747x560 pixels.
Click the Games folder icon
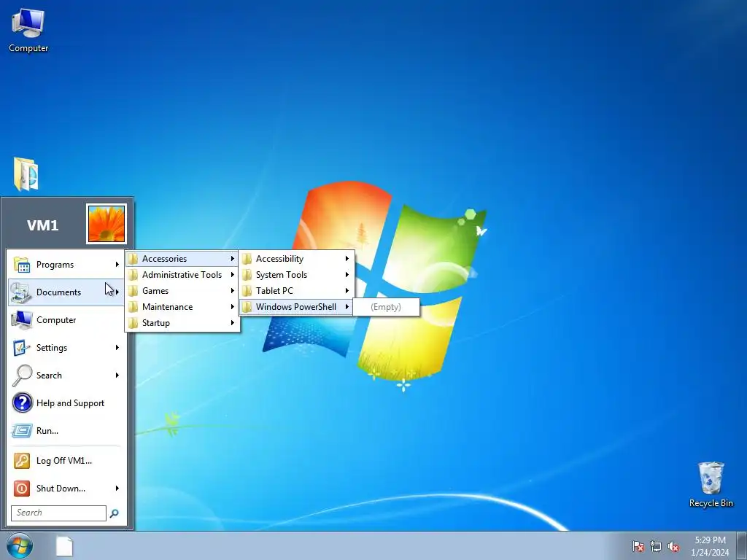133,291
